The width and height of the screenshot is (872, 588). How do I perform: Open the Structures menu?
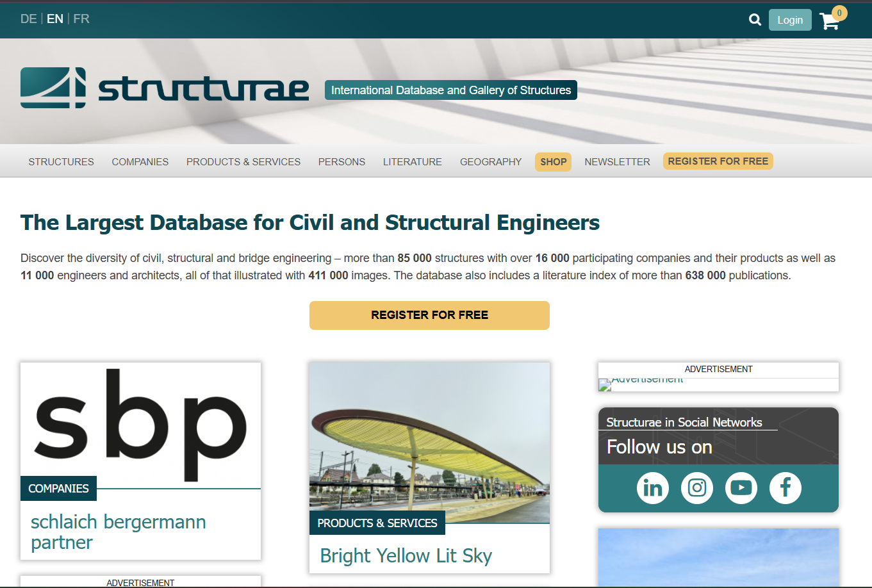coord(61,162)
